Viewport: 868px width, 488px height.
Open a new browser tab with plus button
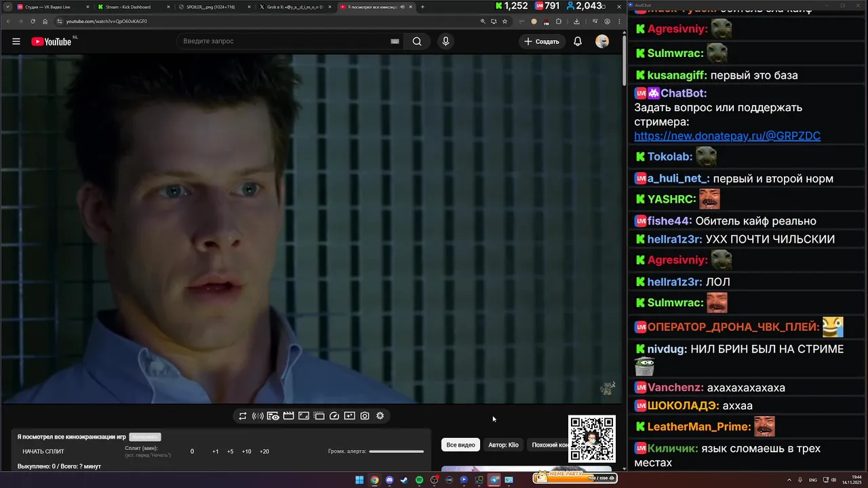pos(422,7)
